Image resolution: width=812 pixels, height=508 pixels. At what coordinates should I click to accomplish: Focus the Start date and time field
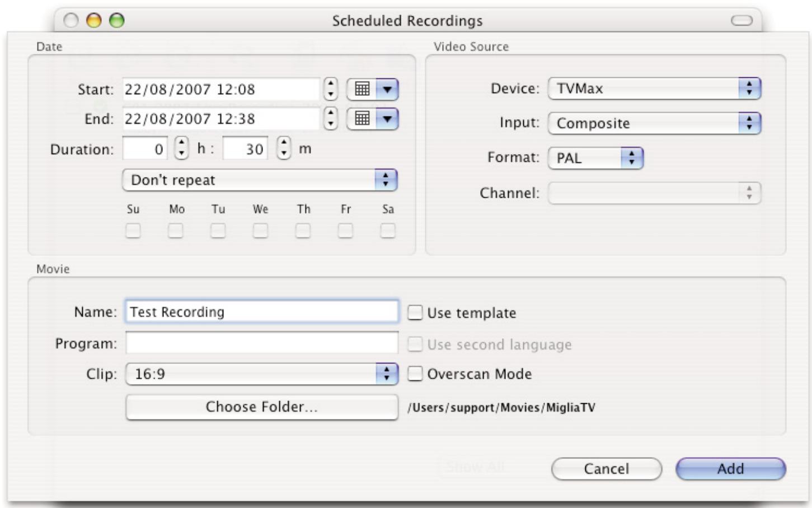(221, 89)
